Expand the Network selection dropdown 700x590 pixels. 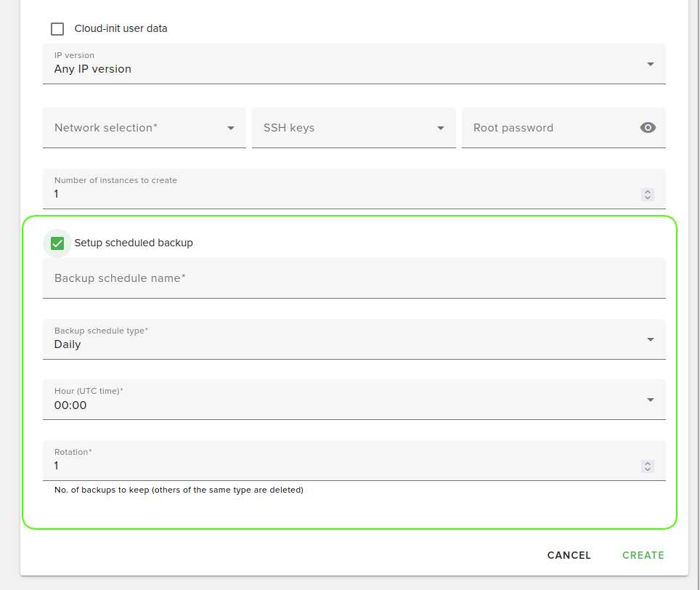(231, 128)
